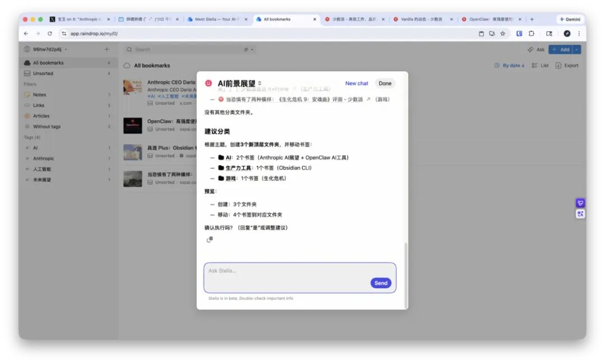Click the install app icon in address bar

492,34
